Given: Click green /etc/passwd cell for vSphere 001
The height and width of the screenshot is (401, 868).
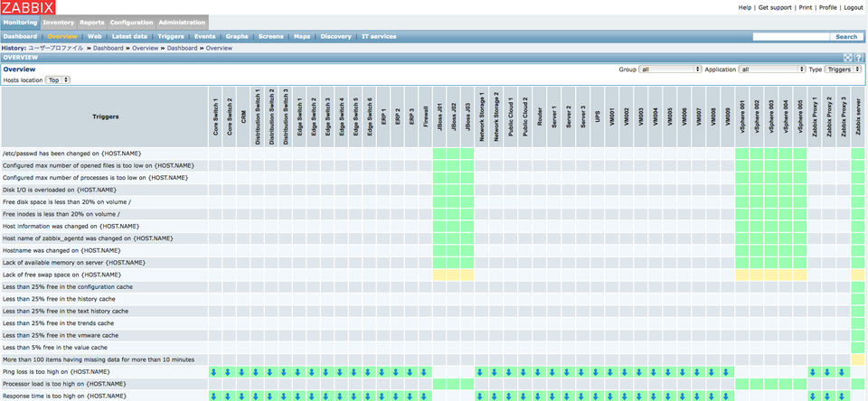Looking at the screenshot, I should tap(742, 154).
